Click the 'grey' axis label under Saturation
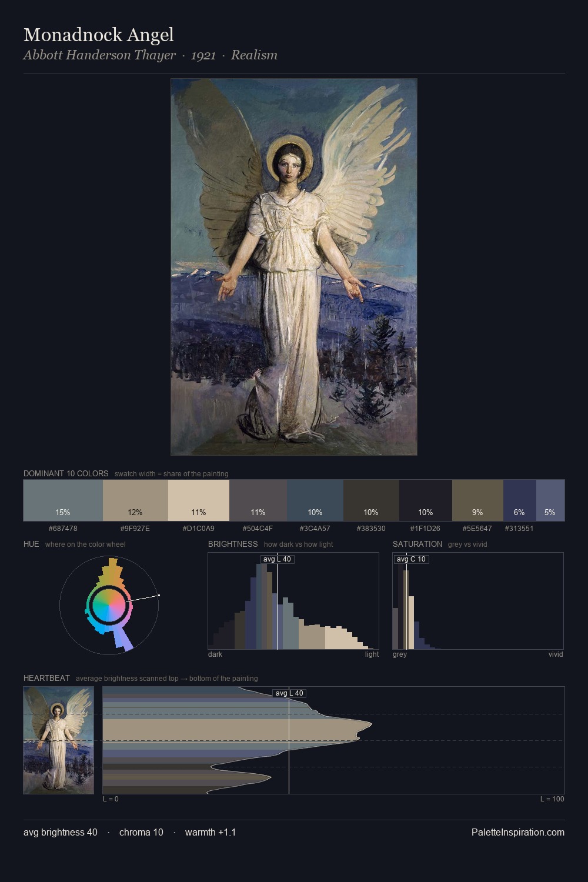Screen dimensions: 588x882 pos(400,654)
